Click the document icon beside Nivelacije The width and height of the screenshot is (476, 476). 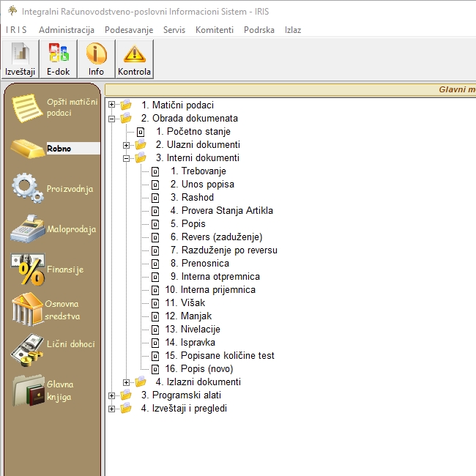[155, 330]
